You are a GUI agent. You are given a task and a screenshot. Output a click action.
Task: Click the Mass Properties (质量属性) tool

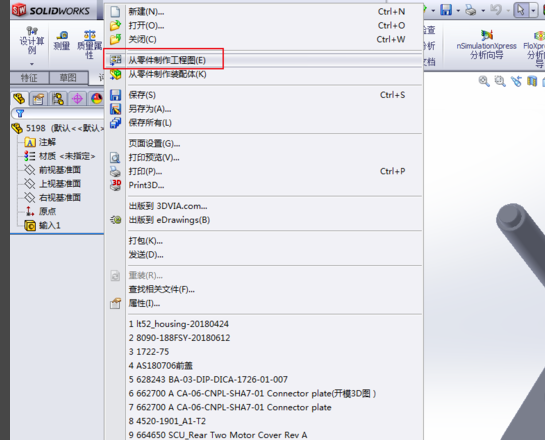coord(89,44)
